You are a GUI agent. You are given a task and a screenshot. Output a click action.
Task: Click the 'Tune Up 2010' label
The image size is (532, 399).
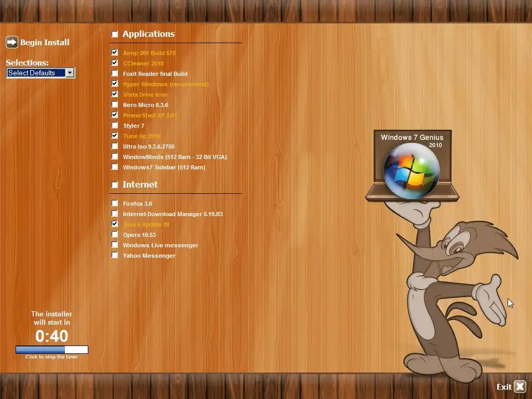(141, 137)
